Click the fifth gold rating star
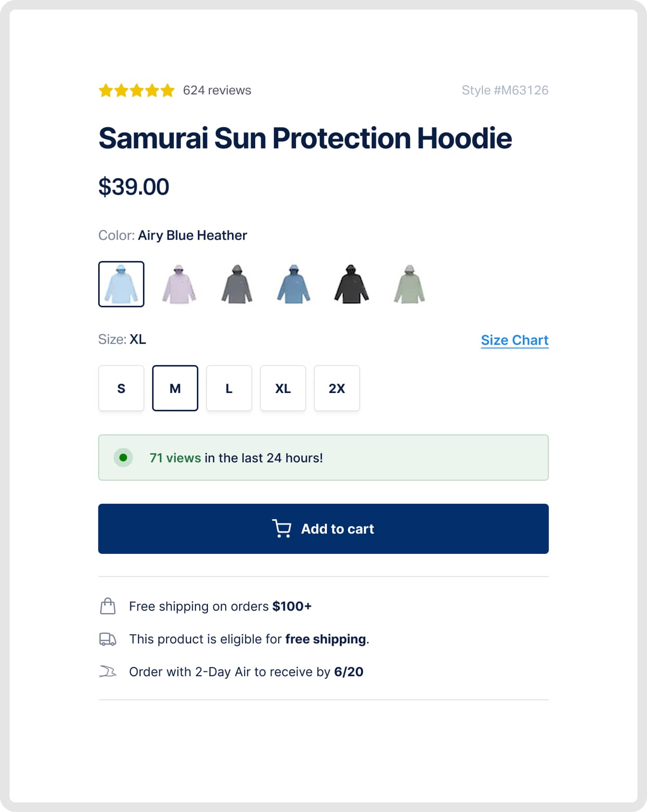This screenshot has height=812, width=647. point(168,90)
